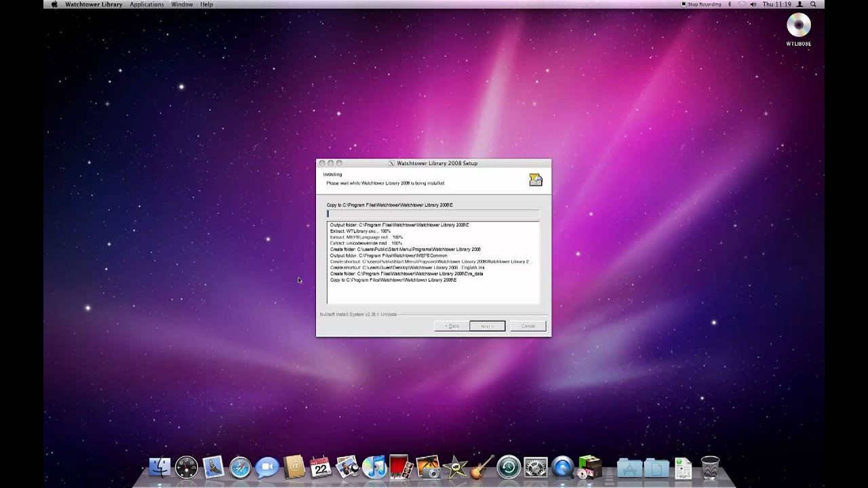Launch iPhoto from the Dock
Screen dimensions: 868x488
pyautogui.click(x=428, y=467)
